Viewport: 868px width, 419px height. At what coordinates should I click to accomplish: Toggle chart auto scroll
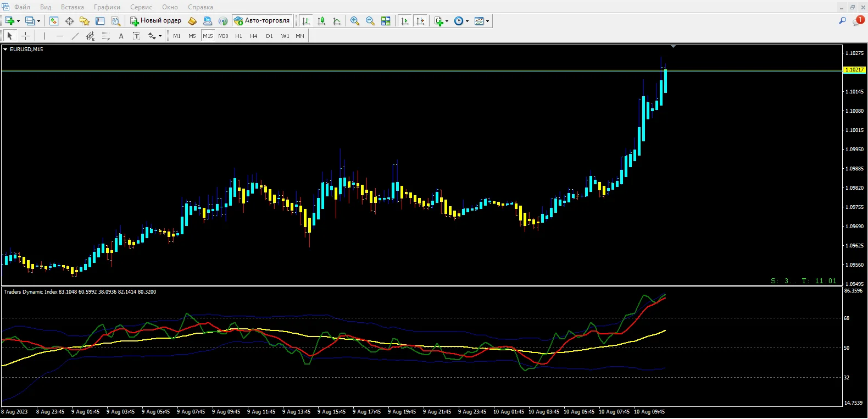tap(405, 21)
